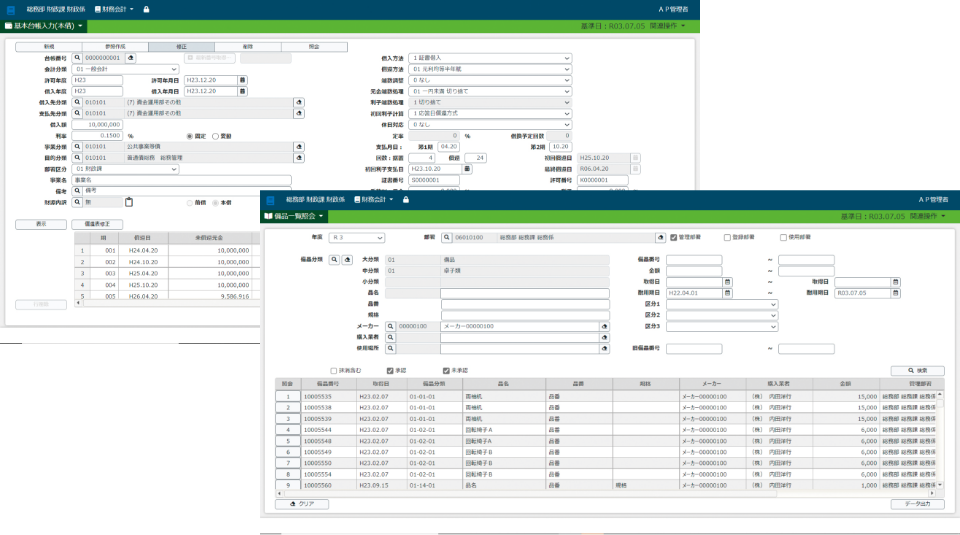
Task: Open the 区分1 dropdown
Action: pyautogui.click(x=722, y=304)
